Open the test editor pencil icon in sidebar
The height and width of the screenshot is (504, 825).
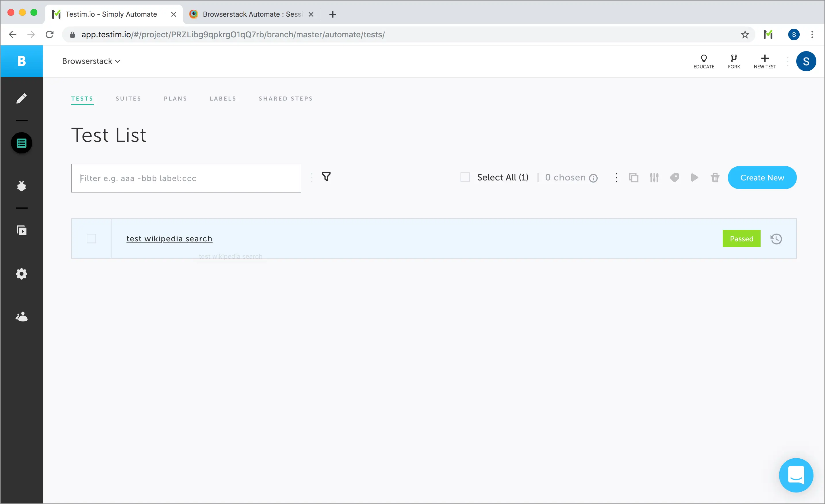(x=22, y=98)
